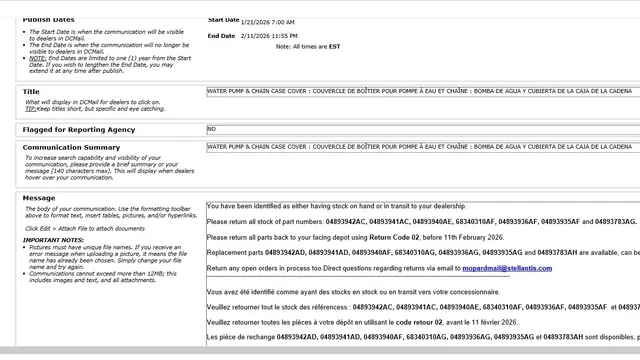Click the Flagged for Reporting Agency field

click(x=423, y=129)
